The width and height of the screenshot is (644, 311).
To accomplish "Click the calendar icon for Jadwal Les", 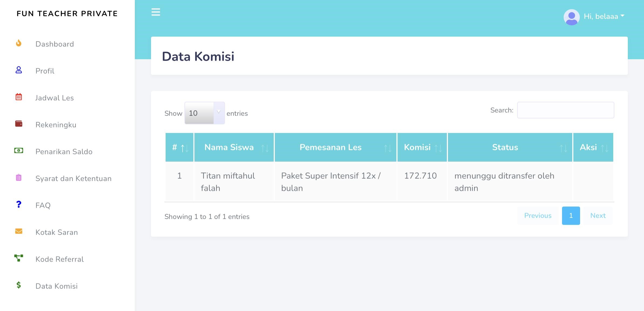I will [19, 97].
